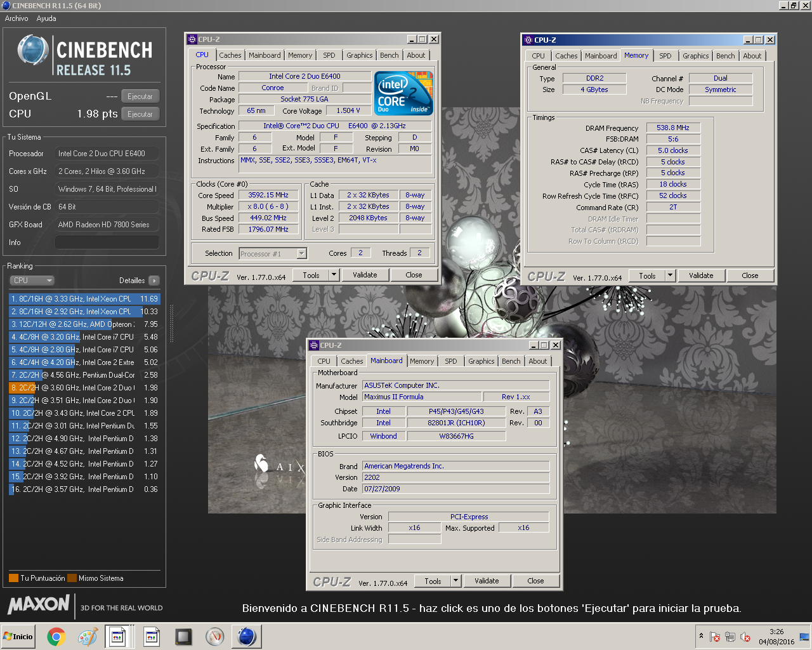Screen dimensions: 812x650
Task: Select ranking row 16 at 3.57 GHz
Action: pos(84,489)
